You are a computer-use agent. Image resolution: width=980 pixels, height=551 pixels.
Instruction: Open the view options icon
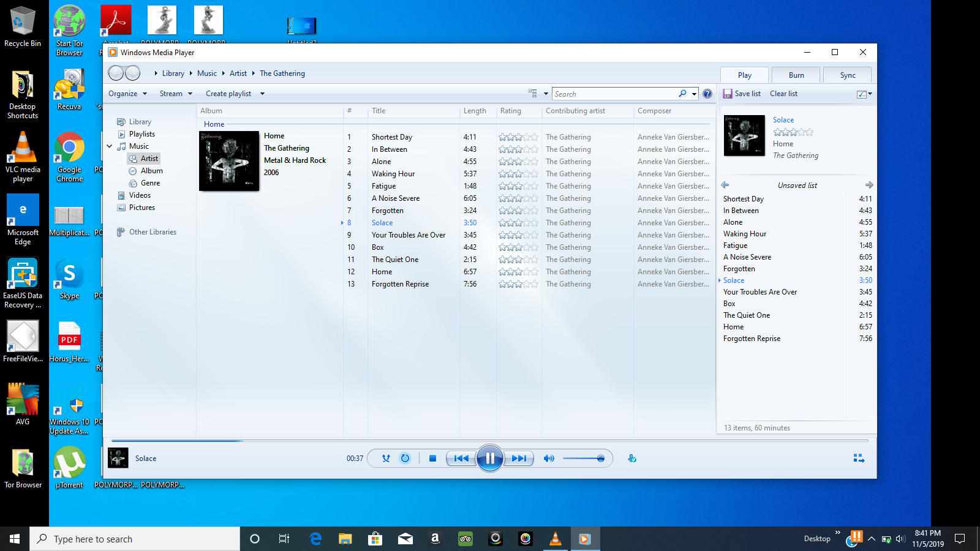point(532,93)
